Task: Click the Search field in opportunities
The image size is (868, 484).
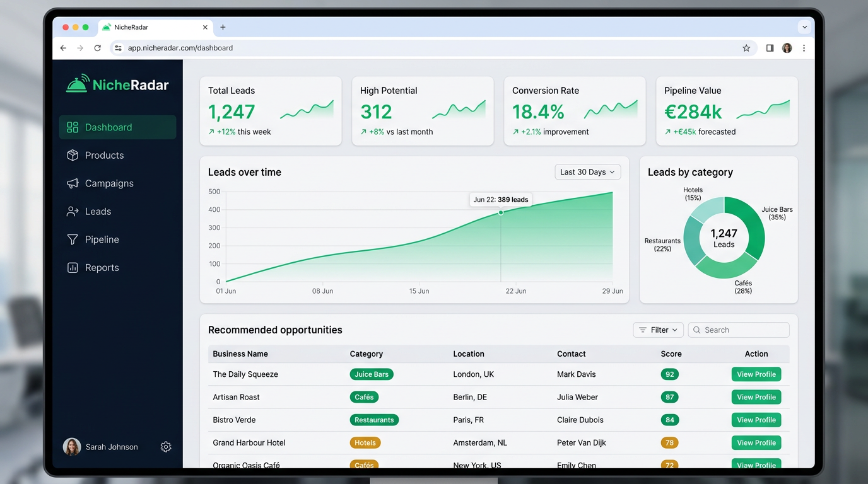Action: pos(739,330)
